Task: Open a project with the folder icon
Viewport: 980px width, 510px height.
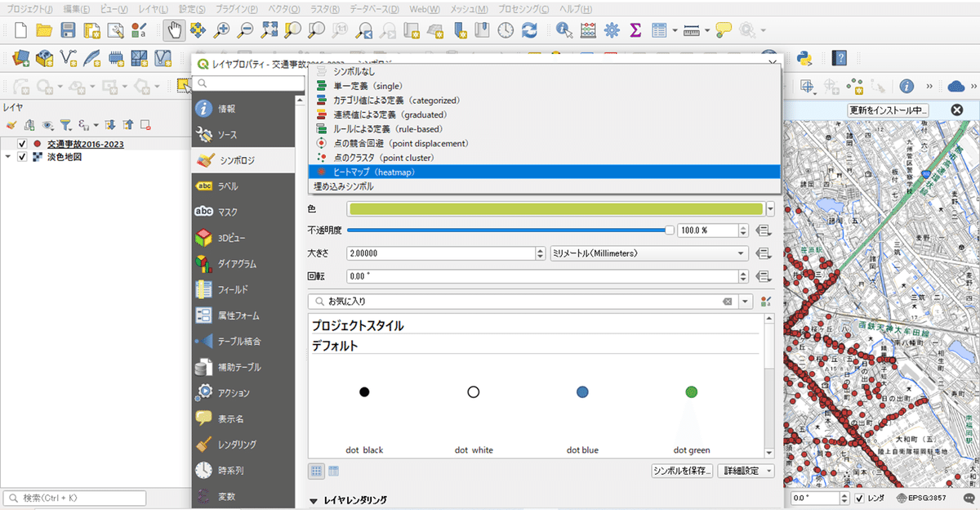Action: pos(44,30)
